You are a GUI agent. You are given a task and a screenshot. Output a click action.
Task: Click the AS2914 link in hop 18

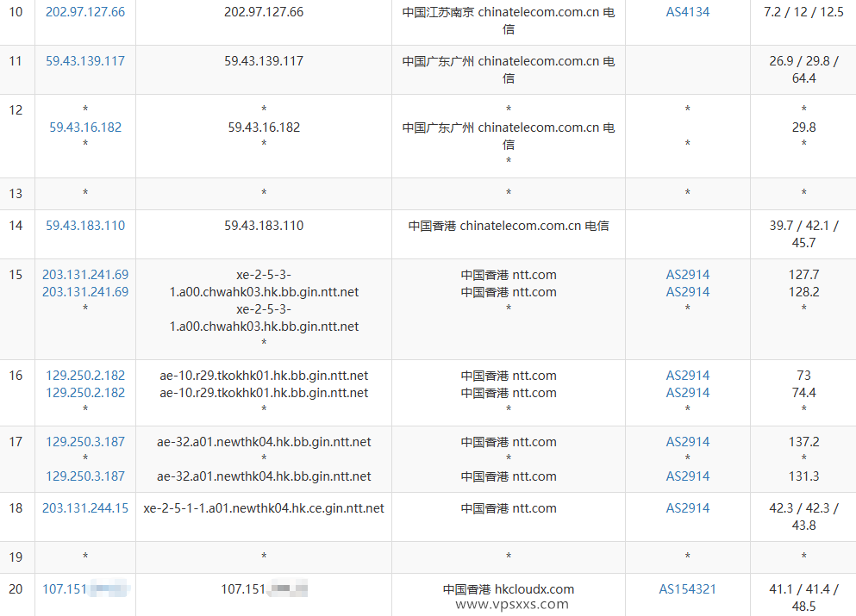pos(687,508)
